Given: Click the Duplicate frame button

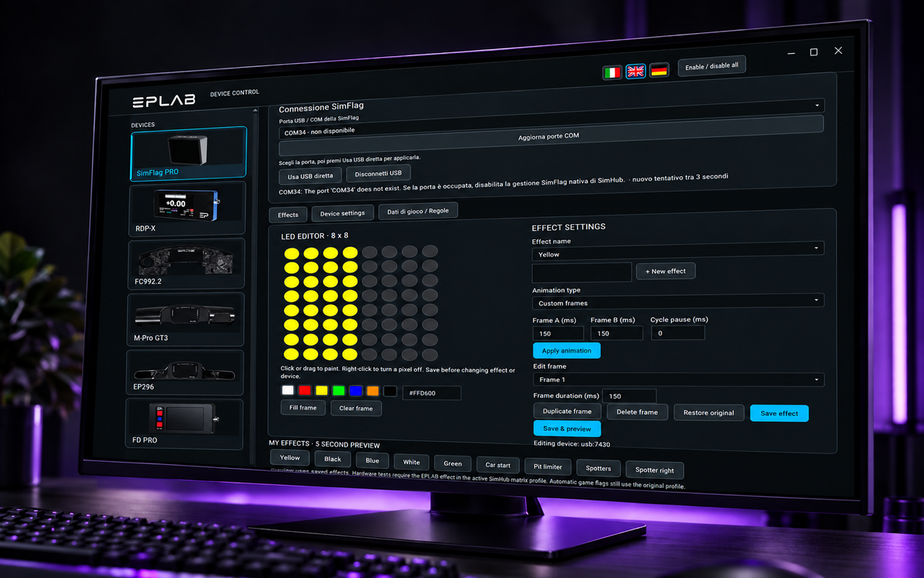Looking at the screenshot, I should coord(567,412).
